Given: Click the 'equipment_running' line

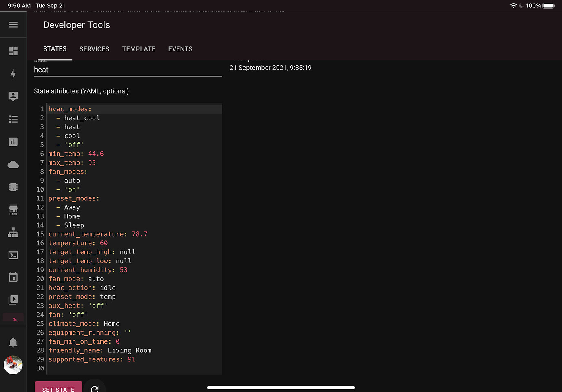Looking at the screenshot, I should (x=90, y=333).
